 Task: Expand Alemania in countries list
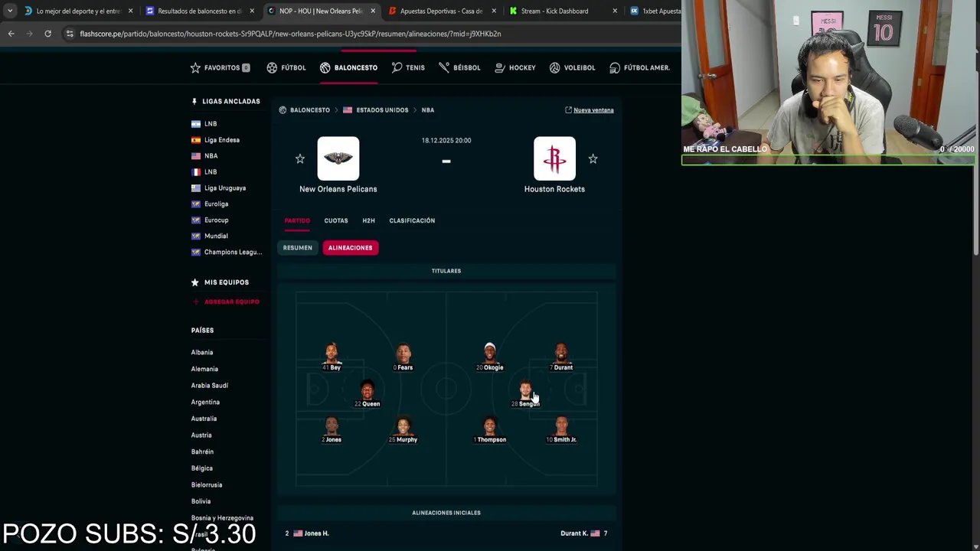[204, 369]
